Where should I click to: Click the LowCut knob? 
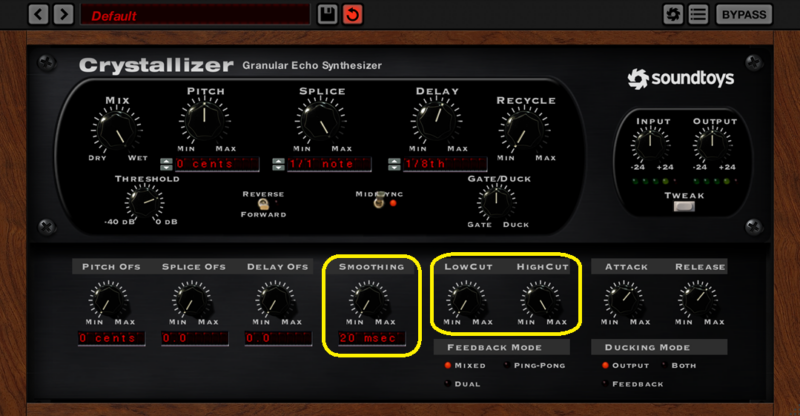466,300
